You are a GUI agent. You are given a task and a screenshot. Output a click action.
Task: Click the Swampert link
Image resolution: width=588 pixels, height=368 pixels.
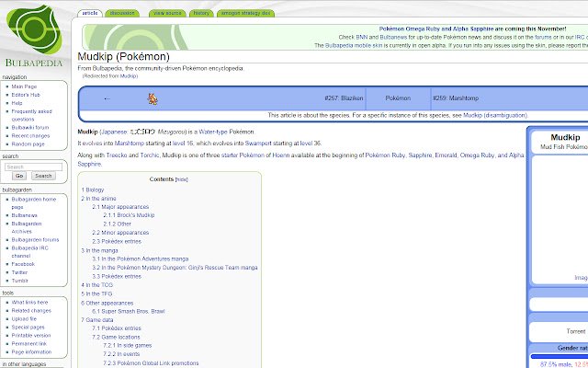pyautogui.click(x=258, y=144)
